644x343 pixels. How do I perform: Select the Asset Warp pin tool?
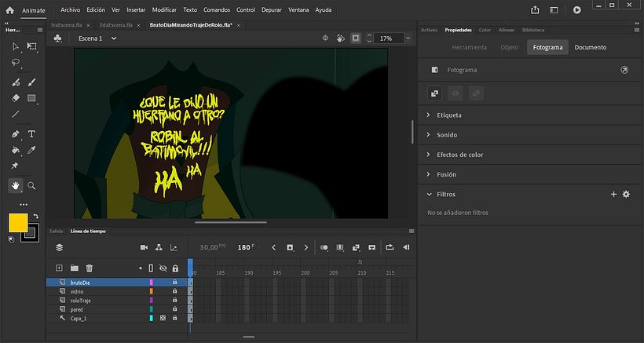(x=15, y=166)
